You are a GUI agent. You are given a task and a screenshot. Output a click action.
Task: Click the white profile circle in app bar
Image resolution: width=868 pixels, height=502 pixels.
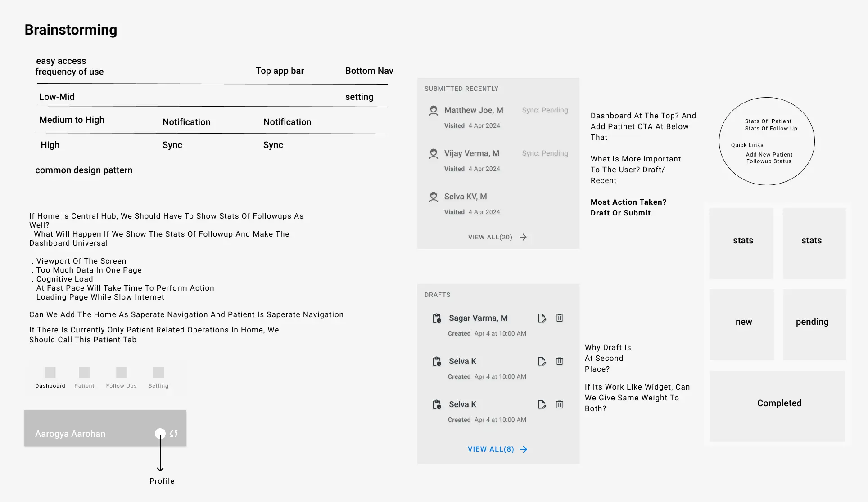pyautogui.click(x=160, y=434)
